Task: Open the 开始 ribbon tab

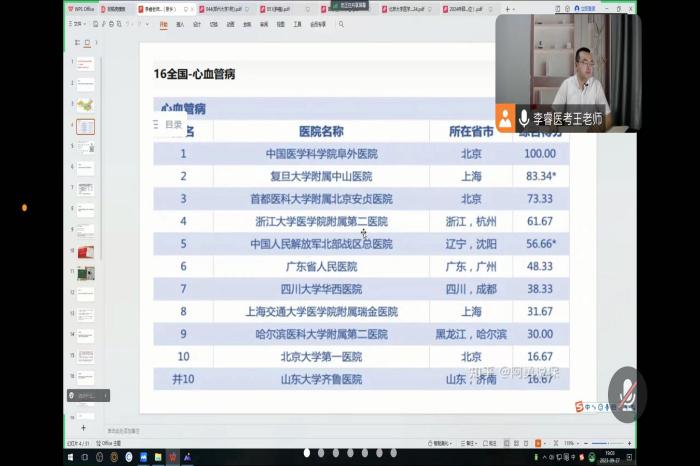Action: click(163, 23)
